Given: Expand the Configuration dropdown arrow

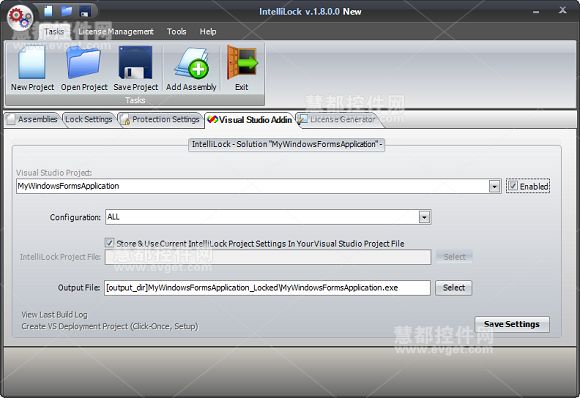Looking at the screenshot, I should point(425,217).
